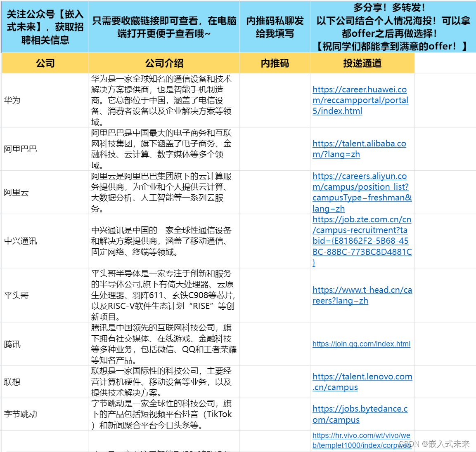This screenshot has height=452, width=476.
Task: Open the careers.aliyun.com campus link
Action: (x=362, y=192)
